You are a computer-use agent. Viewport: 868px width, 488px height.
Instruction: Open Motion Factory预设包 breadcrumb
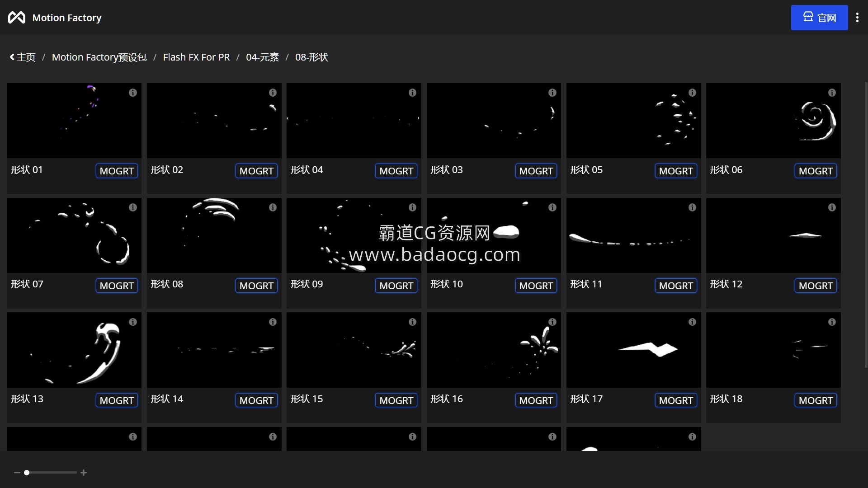[x=99, y=57]
